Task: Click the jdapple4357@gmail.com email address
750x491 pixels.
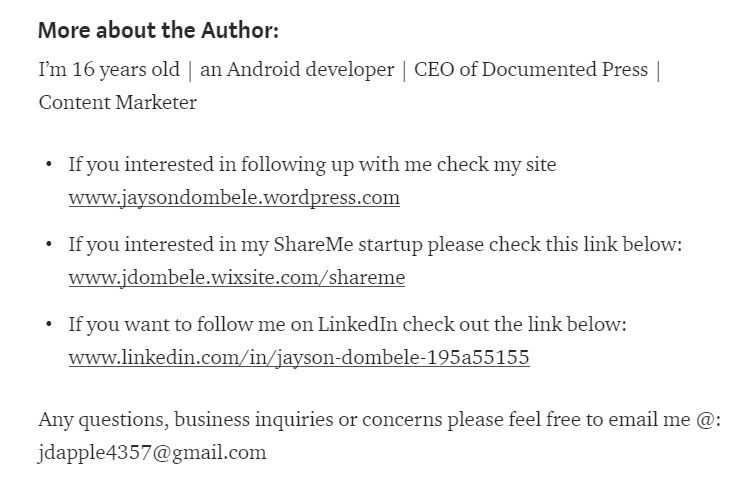Action: tap(152, 452)
